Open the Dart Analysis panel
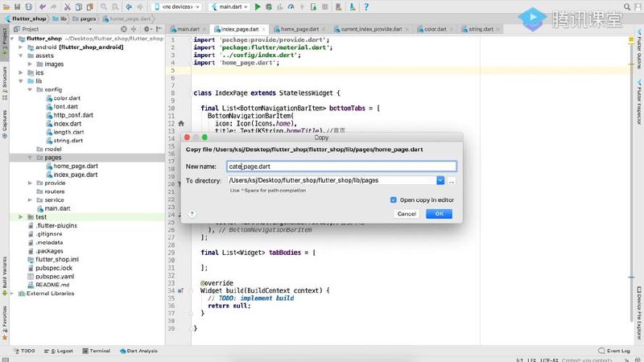Screen dimensions: 644x362 (x=142, y=351)
